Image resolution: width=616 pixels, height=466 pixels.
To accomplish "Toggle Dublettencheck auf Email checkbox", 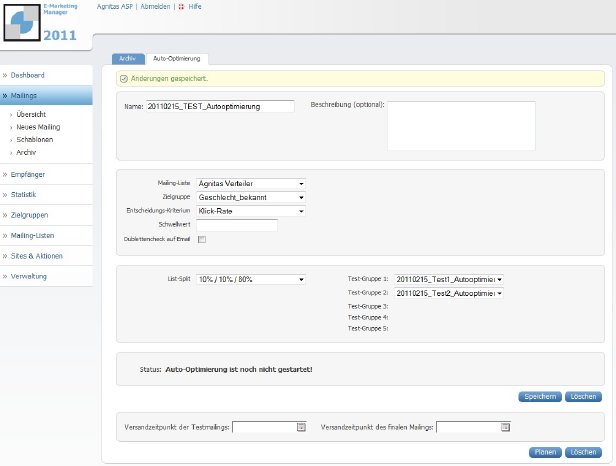I will tap(202, 239).
